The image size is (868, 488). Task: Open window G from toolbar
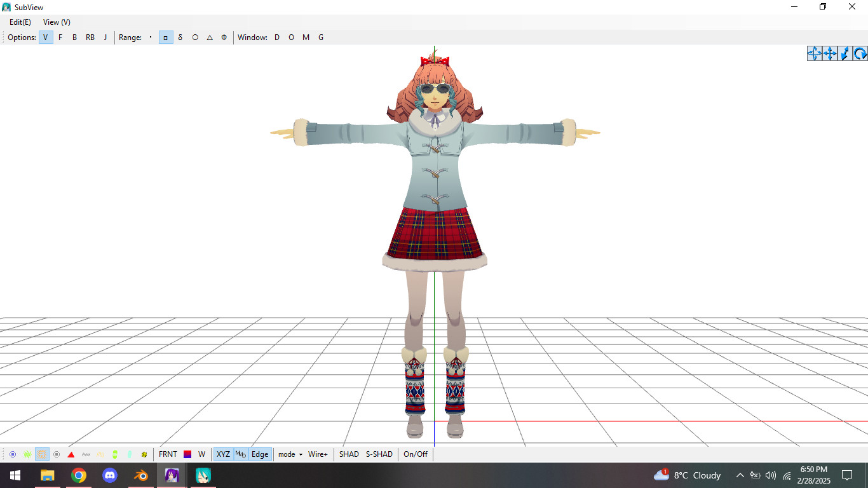pyautogui.click(x=321, y=37)
